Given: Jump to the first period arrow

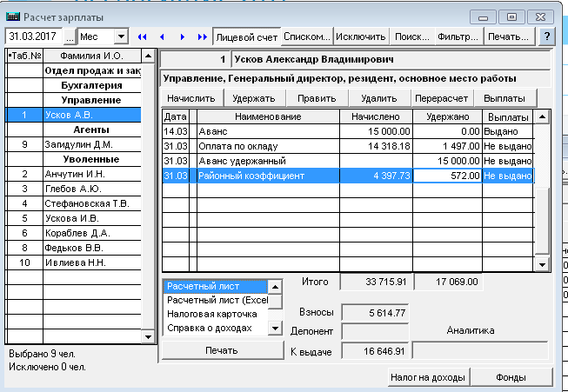Looking at the screenshot, I should tap(142, 37).
